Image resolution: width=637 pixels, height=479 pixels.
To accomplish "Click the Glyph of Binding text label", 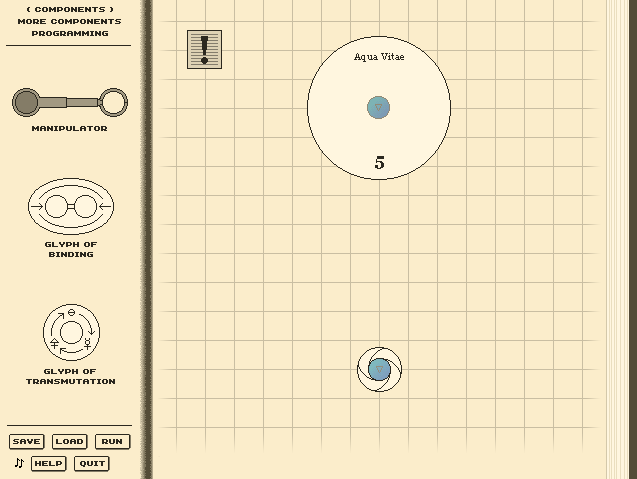I will click(x=70, y=249).
